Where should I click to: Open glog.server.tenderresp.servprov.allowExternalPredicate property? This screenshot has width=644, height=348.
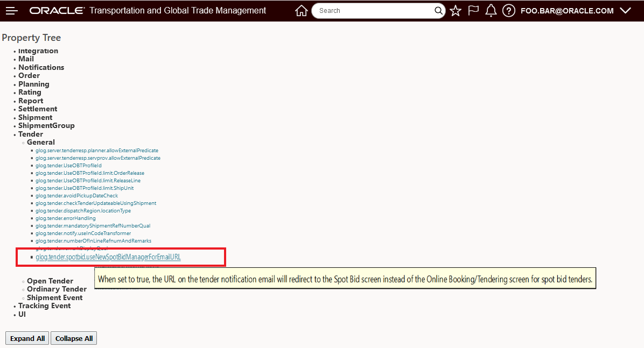click(x=98, y=158)
